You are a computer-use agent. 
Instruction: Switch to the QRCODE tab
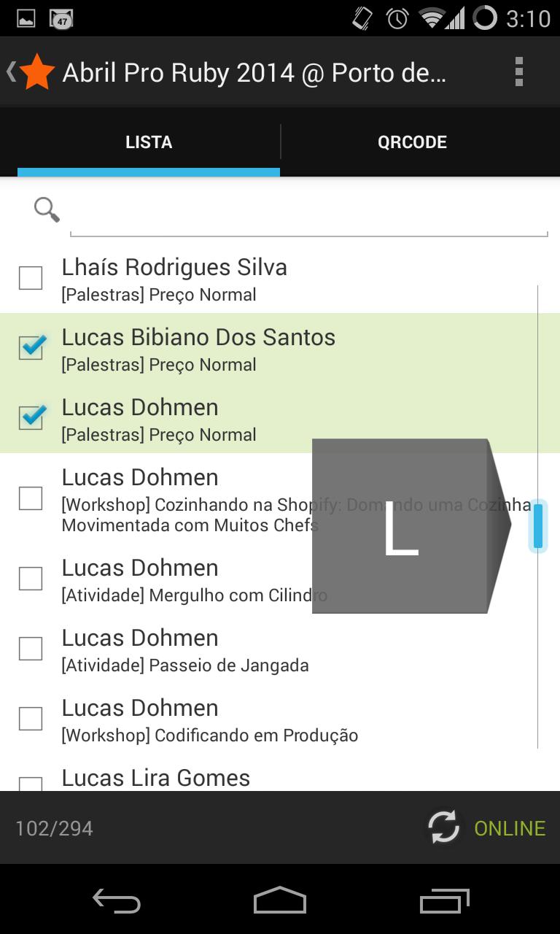412,142
